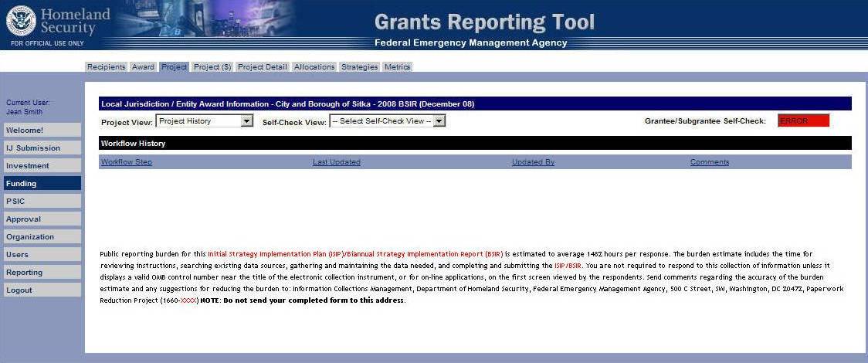Open the Users sidebar item
This screenshot has height=363, width=868.
(x=42, y=254)
